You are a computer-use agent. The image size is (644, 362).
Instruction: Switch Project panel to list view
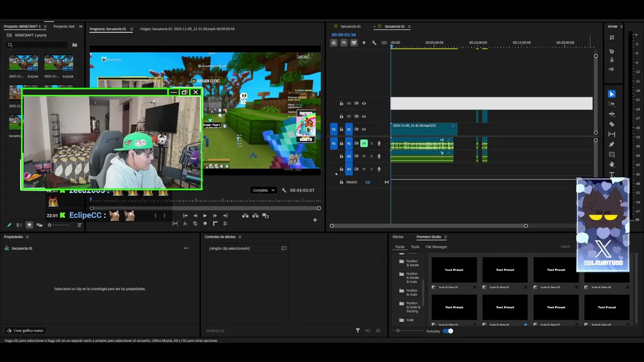pos(19,225)
